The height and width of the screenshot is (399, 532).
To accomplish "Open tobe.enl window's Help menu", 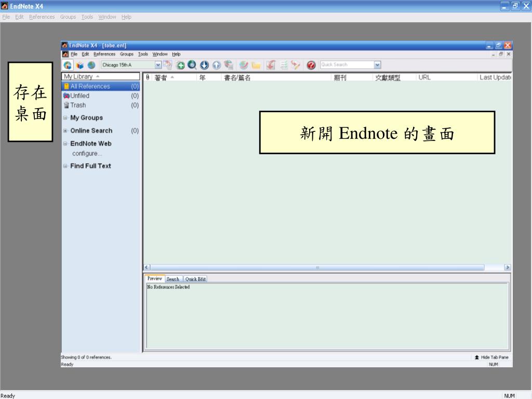I will 176,54.
